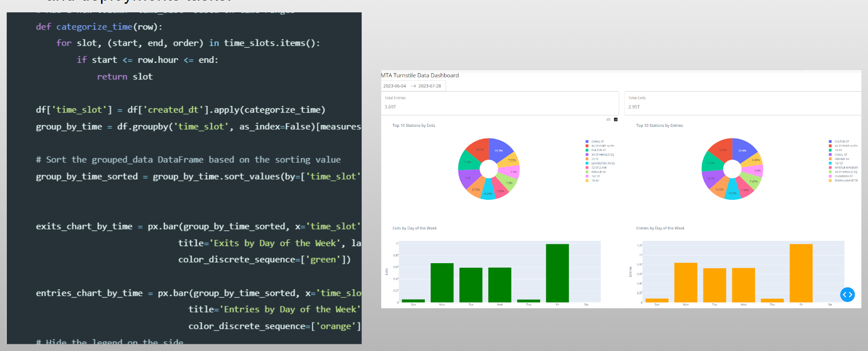
Task: Click the 14.8% red slice of Entries pie
Action: [722, 149]
